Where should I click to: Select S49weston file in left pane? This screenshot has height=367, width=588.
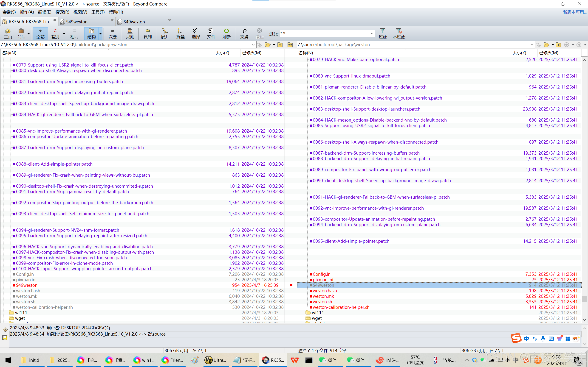[x=27, y=285]
